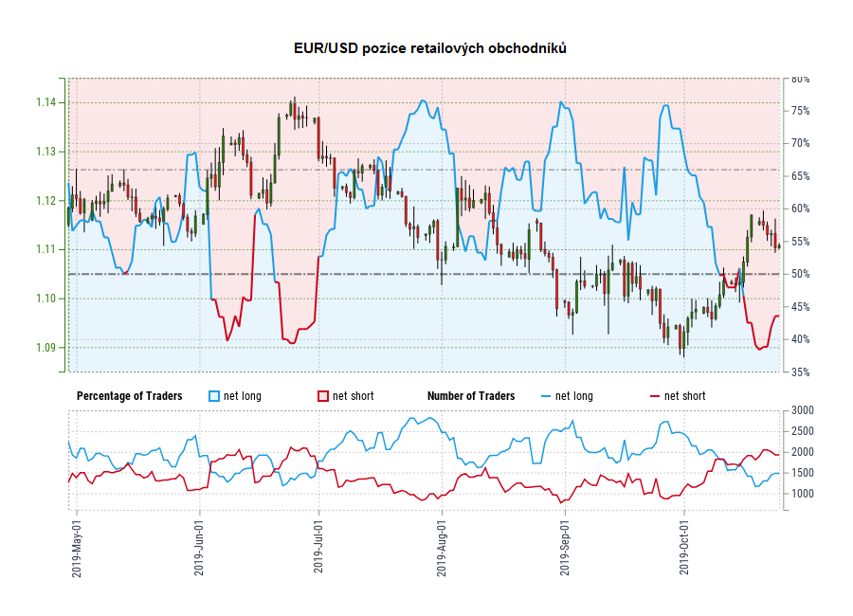This screenshot has width=853, height=616.
Task: Click the 45% right axis label
Action: 800,307
